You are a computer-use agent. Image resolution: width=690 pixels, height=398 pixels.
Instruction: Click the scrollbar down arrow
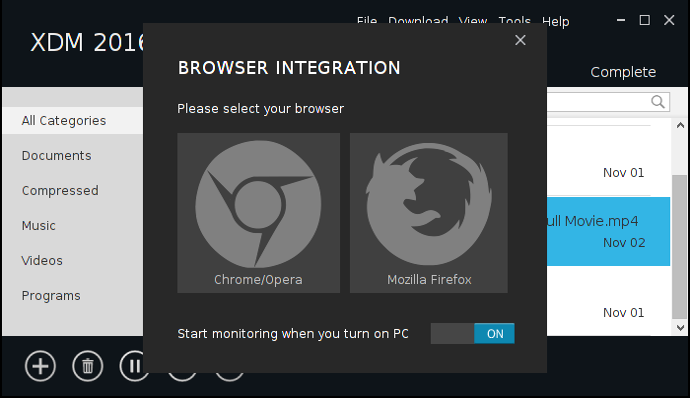(680, 328)
